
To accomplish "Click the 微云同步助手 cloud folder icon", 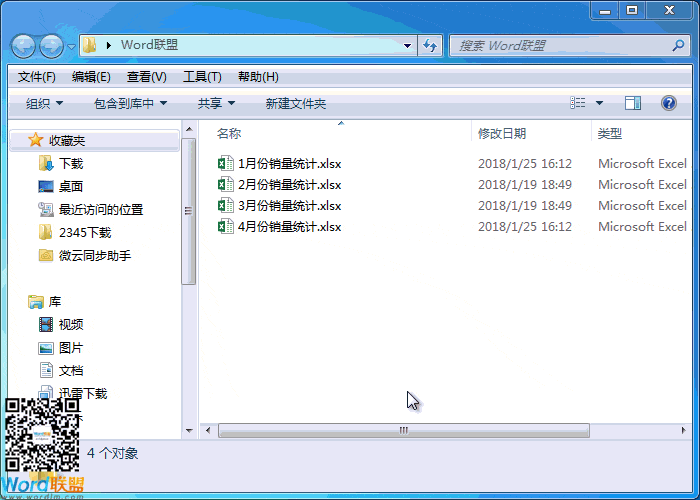I will [x=46, y=255].
